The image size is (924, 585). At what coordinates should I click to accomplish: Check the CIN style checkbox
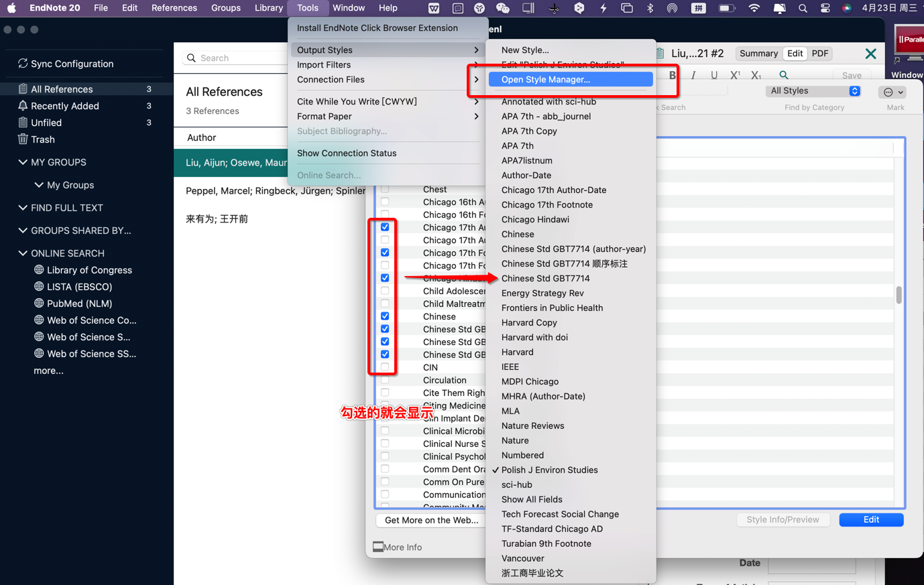click(x=385, y=367)
